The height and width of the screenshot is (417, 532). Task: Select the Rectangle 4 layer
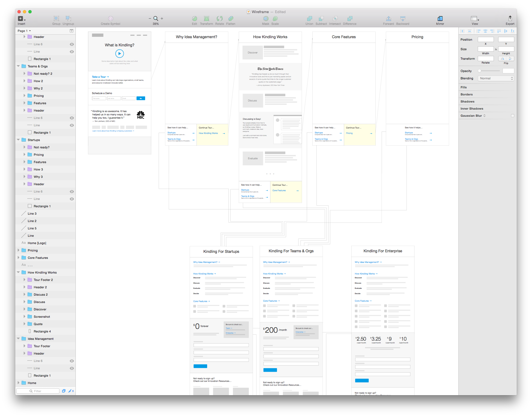pos(42,331)
